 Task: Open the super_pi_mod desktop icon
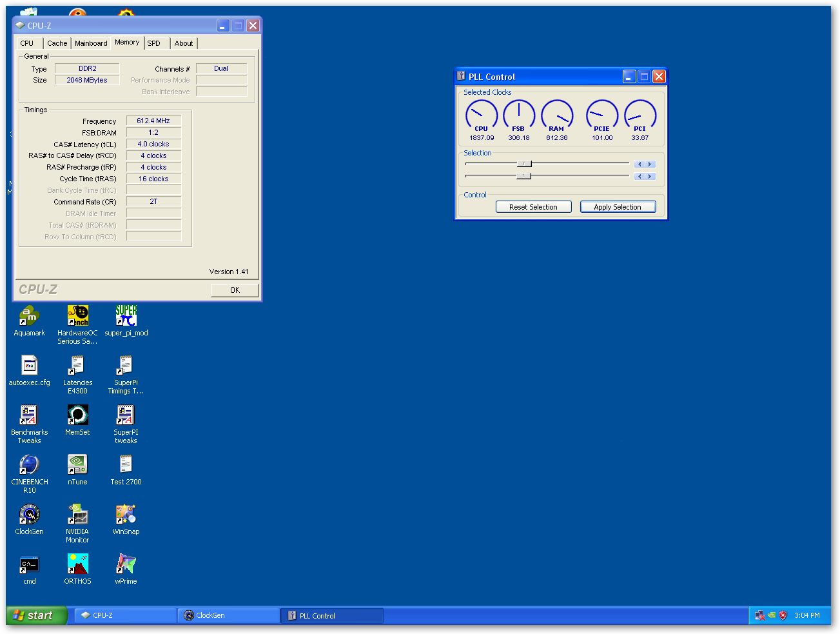pyautogui.click(x=126, y=316)
